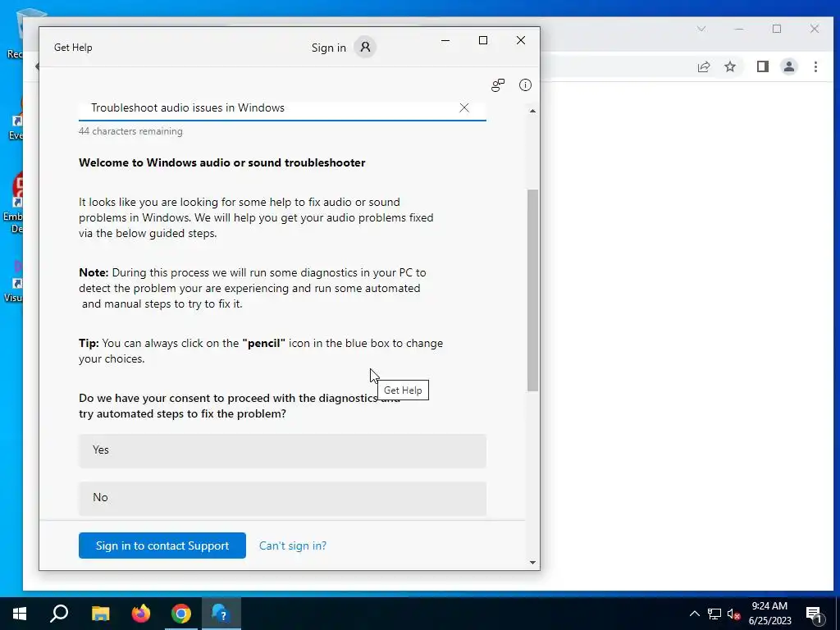Screen dimensions: 840x630
Task: Bookmark this page with Chrome star icon
Action: tap(730, 66)
